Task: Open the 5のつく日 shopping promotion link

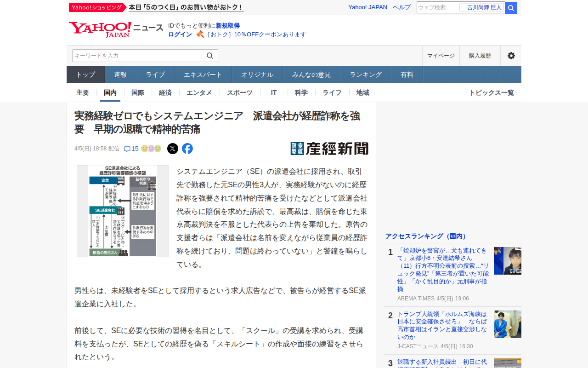Action: coord(186,7)
